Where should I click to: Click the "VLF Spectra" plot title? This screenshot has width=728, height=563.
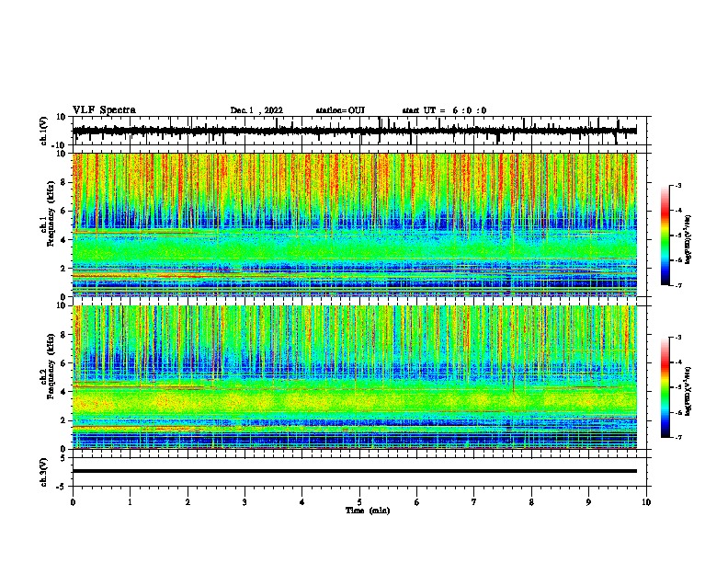pos(104,110)
